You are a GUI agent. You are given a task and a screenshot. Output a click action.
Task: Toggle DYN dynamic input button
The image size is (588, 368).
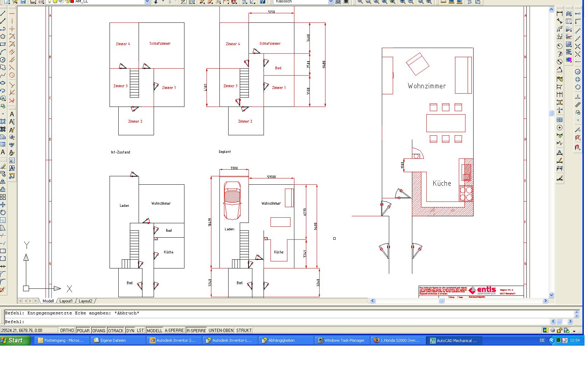(130, 330)
